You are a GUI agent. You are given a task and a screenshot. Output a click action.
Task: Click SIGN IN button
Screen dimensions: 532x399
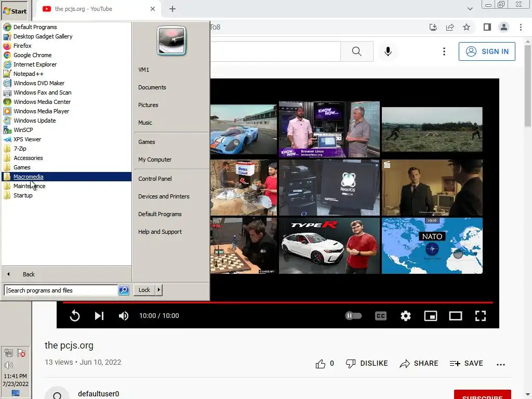coord(486,51)
